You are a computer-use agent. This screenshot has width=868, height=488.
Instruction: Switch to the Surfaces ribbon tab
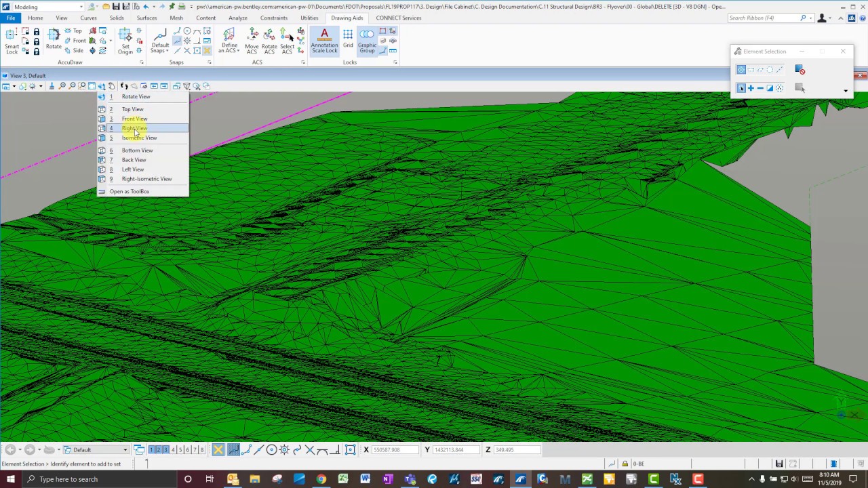[x=146, y=18]
